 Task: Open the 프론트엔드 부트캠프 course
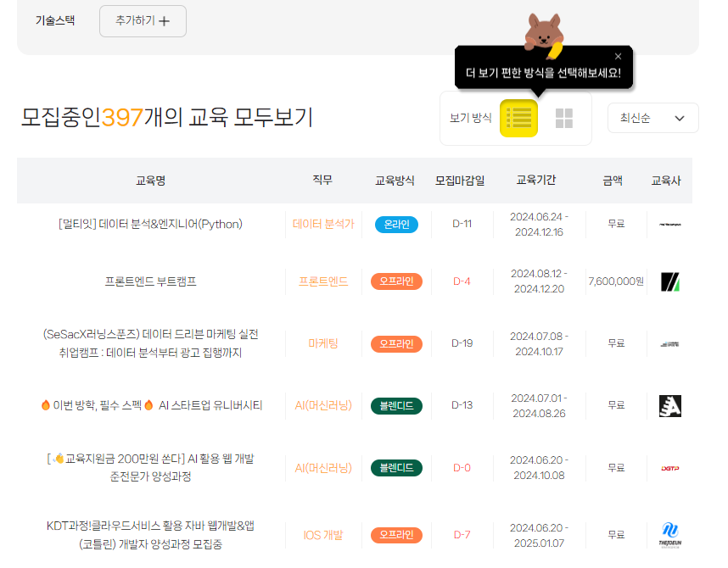[150, 281]
